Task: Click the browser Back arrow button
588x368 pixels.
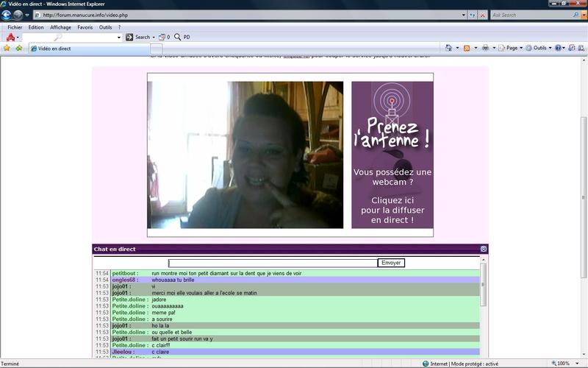Action: click(7, 15)
